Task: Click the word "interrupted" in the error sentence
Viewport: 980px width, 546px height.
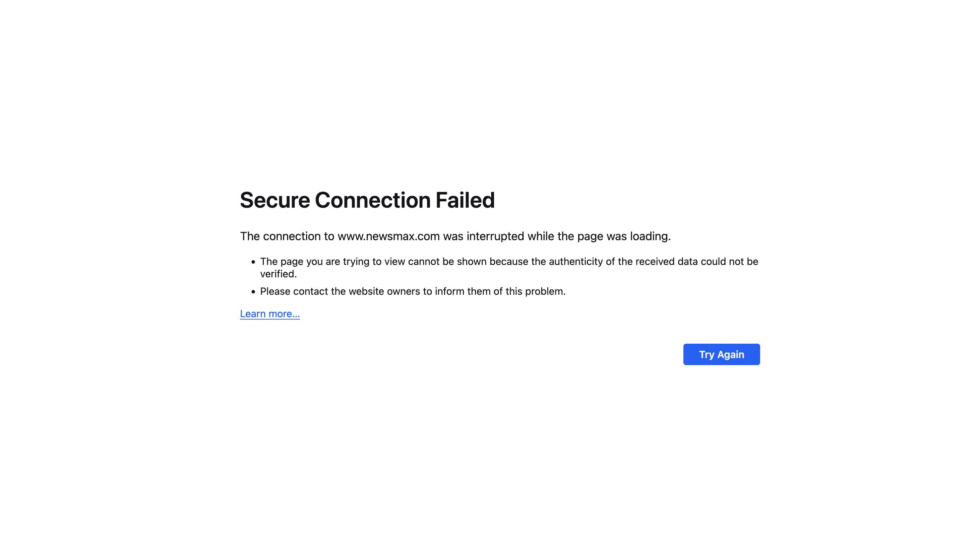Action: (495, 236)
